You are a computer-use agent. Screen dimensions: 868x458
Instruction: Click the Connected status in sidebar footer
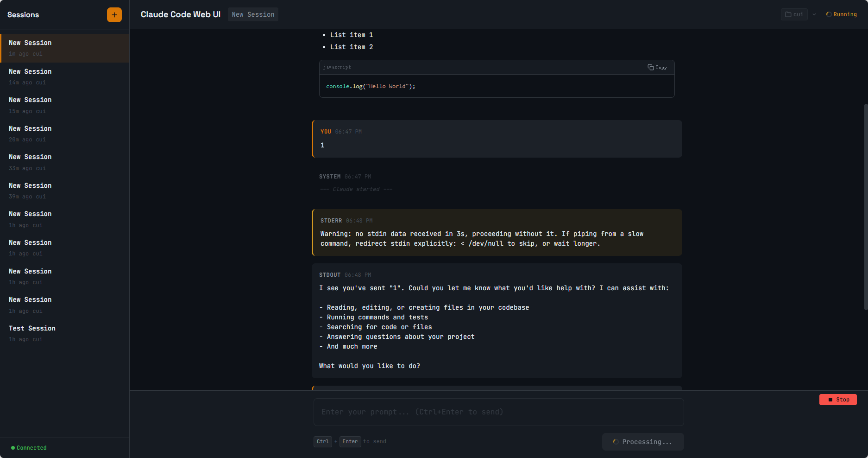click(x=29, y=448)
